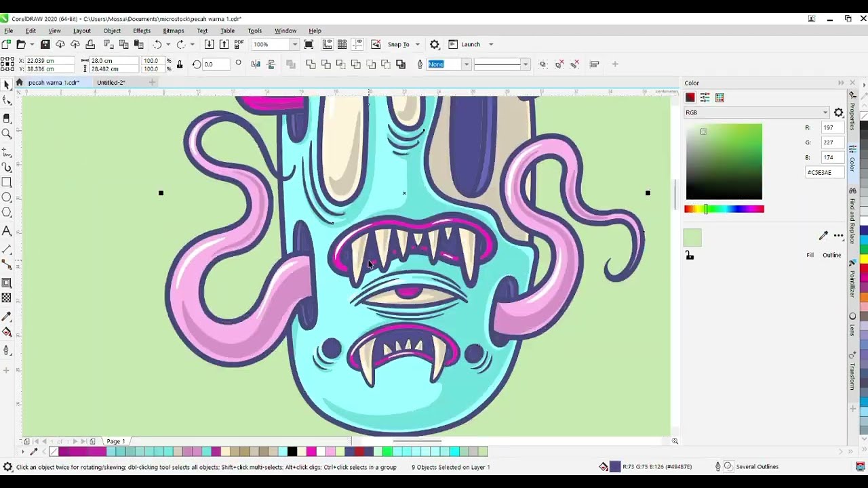Viewport: 868px width, 488px height.
Task: Open the Bitmaps menu
Action: pos(174,30)
